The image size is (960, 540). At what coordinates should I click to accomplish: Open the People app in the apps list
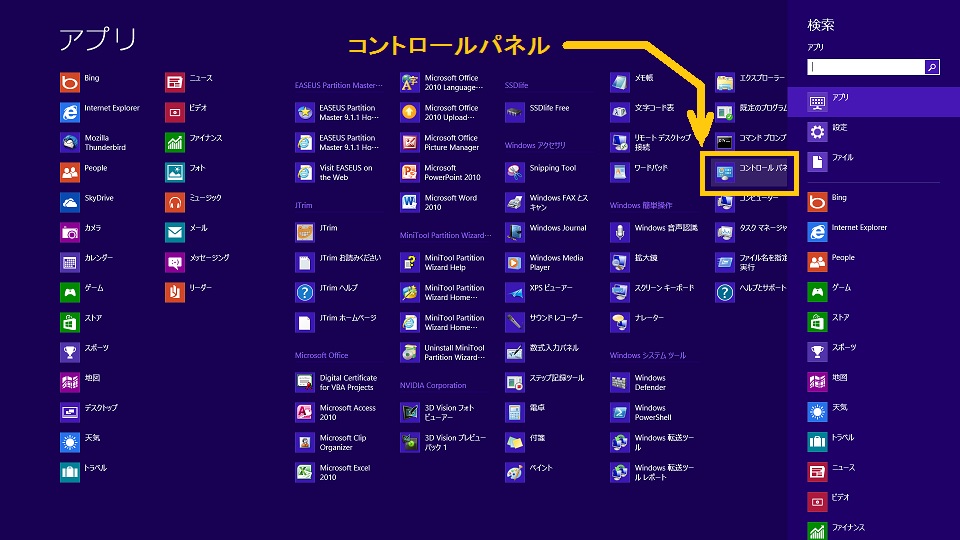pos(84,172)
